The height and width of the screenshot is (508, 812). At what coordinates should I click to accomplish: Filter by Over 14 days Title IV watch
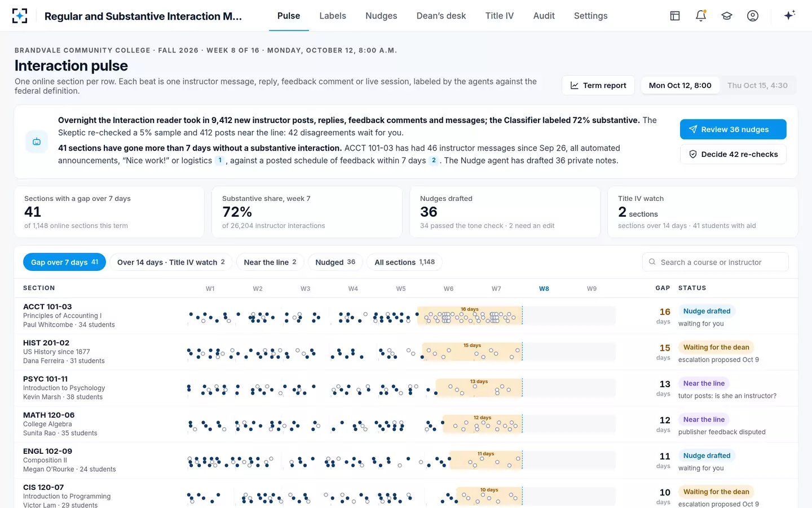[171, 262]
